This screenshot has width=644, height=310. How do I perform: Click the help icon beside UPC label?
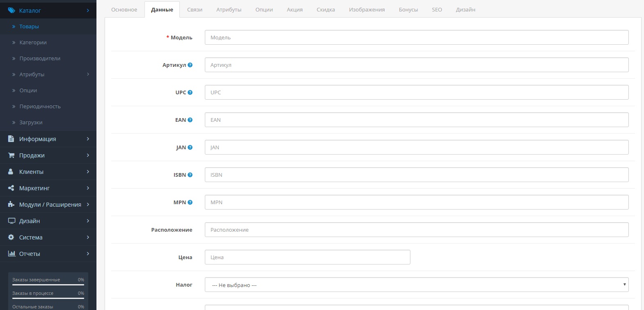pyautogui.click(x=190, y=92)
